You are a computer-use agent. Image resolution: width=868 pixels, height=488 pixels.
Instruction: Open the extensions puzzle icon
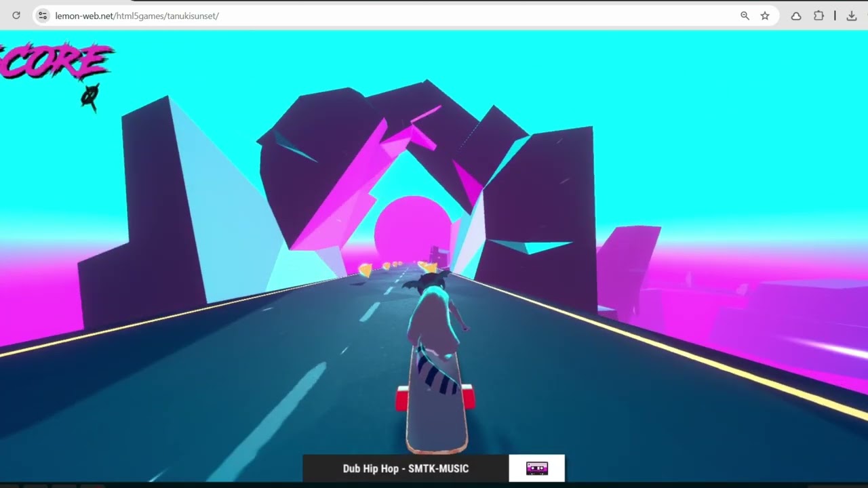pos(818,16)
